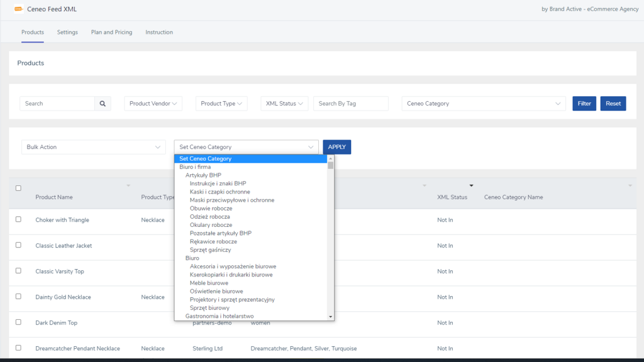Check the Choker with Triangle row checkbox

[18, 219]
